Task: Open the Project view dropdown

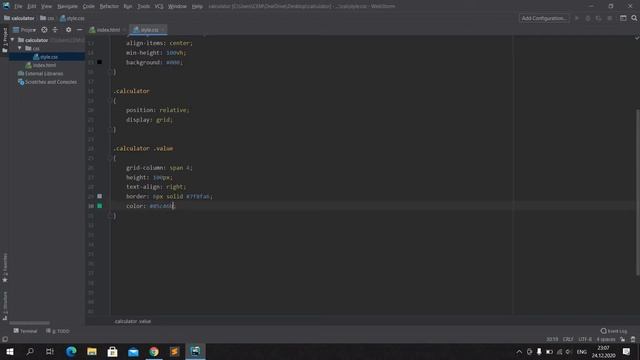Action: click(24, 30)
